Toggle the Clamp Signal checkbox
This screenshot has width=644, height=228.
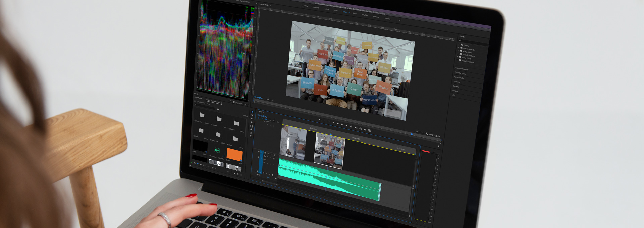coord(234,102)
